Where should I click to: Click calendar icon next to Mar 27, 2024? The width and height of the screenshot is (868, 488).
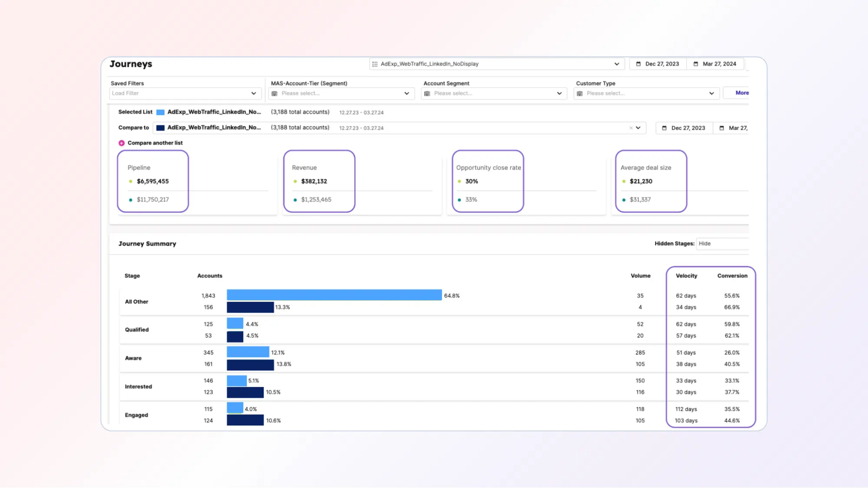696,64
